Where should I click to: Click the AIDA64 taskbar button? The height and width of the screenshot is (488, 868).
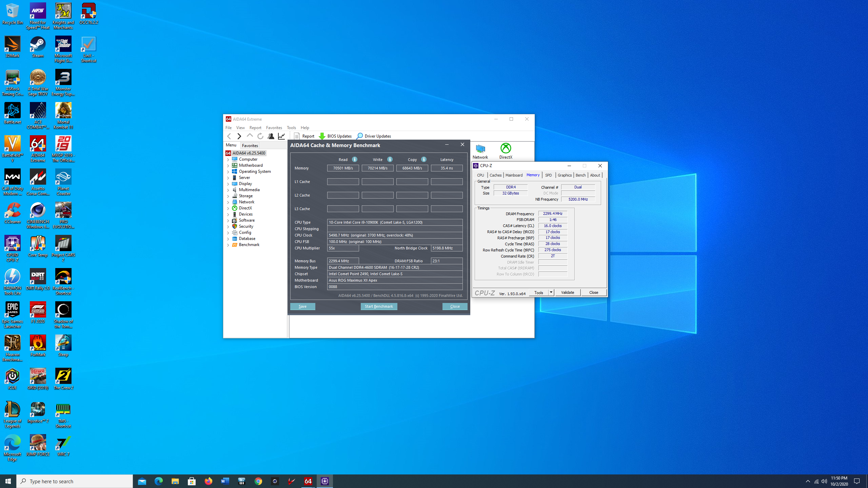click(x=308, y=481)
